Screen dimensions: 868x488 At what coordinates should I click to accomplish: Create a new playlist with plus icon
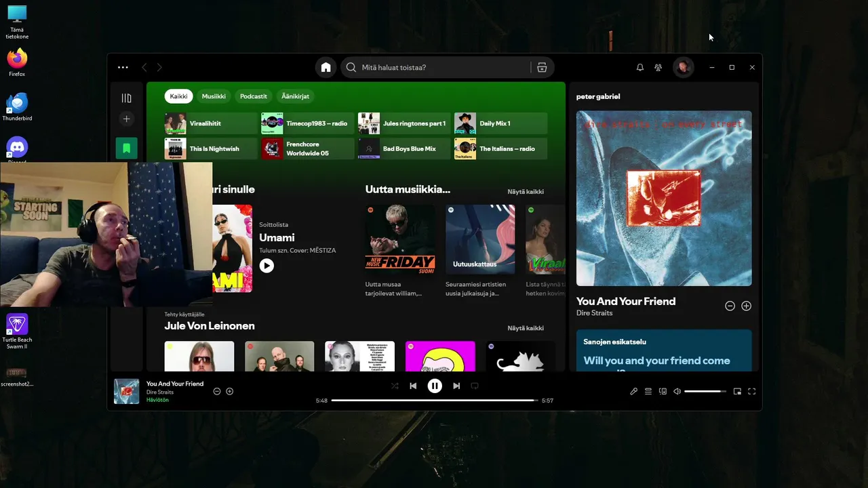click(126, 119)
